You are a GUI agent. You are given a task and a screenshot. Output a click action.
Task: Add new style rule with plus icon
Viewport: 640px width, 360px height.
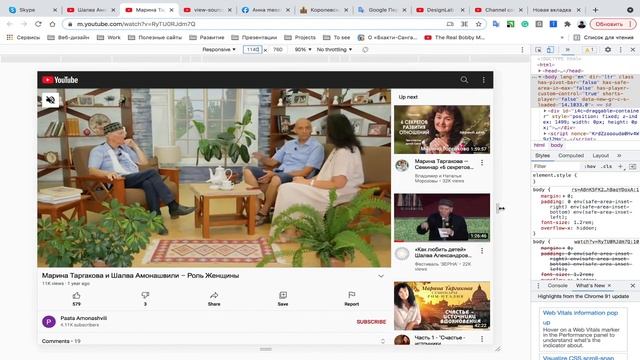(x=620, y=167)
